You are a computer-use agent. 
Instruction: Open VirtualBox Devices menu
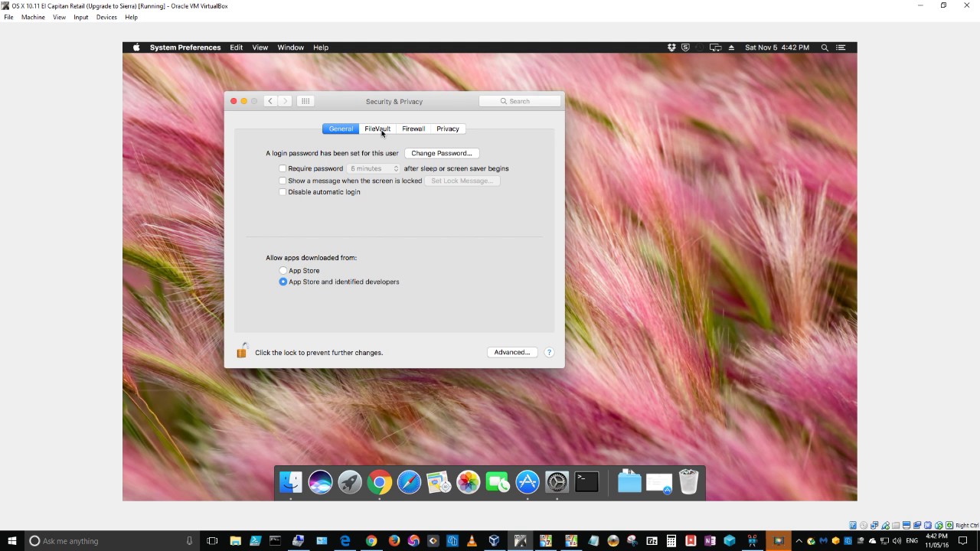[106, 17]
